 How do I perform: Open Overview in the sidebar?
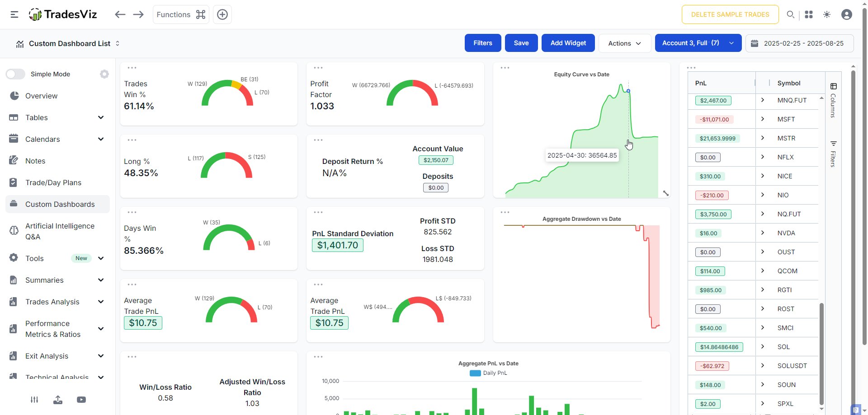pos(57,96)
